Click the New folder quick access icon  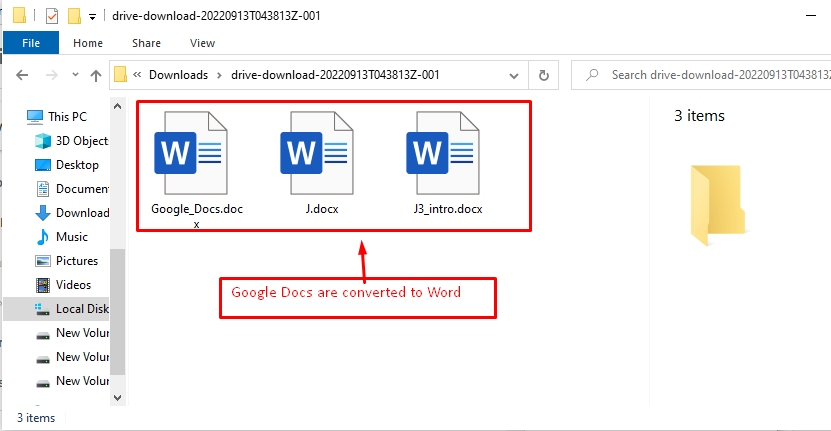[x=74, y=16]
